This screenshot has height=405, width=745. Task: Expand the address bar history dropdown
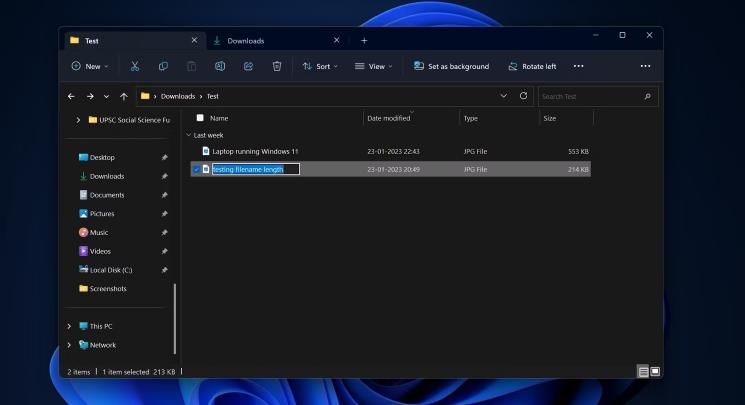tap(504, 96)
